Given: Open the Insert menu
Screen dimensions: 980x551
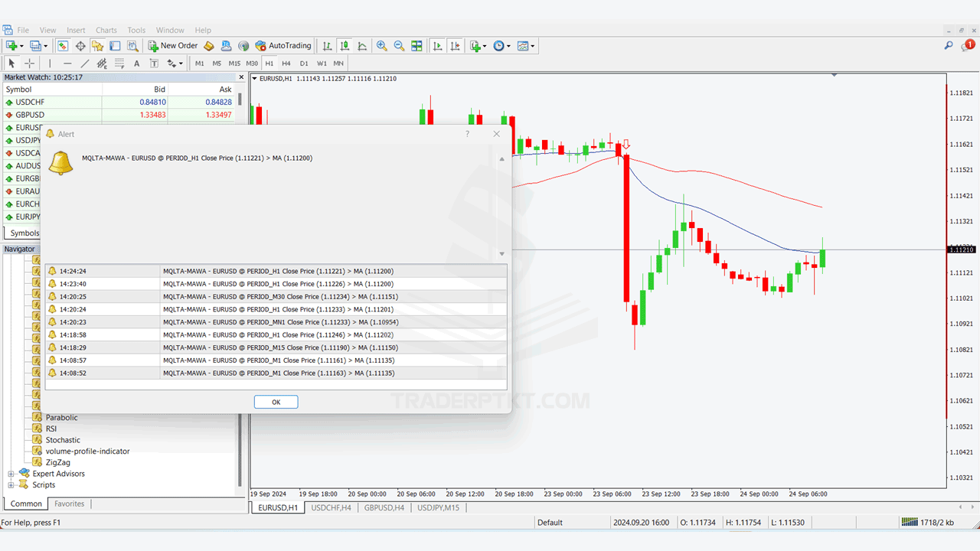Looking at the screenshot, I should [76, 31].
